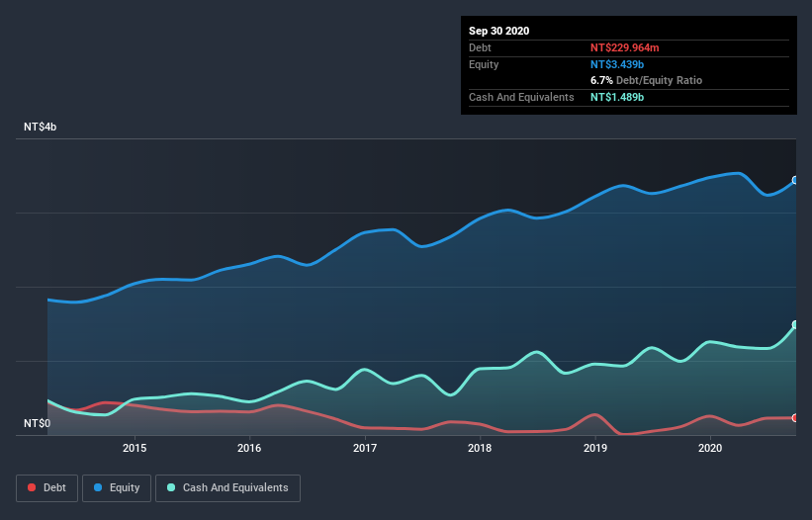Click the NT$229.964m debt value
This screenshot has height=520, width=812.
(624, 47)
